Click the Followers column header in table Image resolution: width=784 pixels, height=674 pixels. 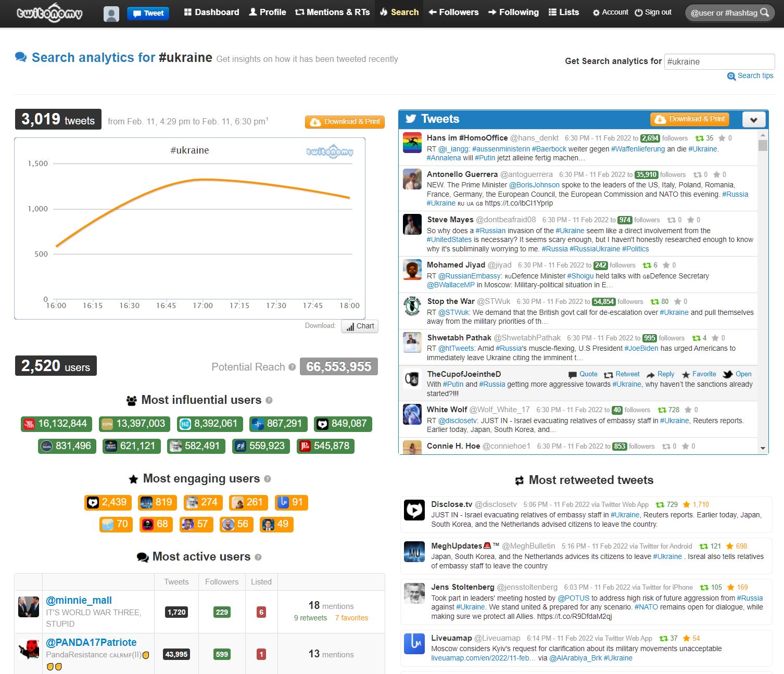pyautogui.click(x=222, y=582)
